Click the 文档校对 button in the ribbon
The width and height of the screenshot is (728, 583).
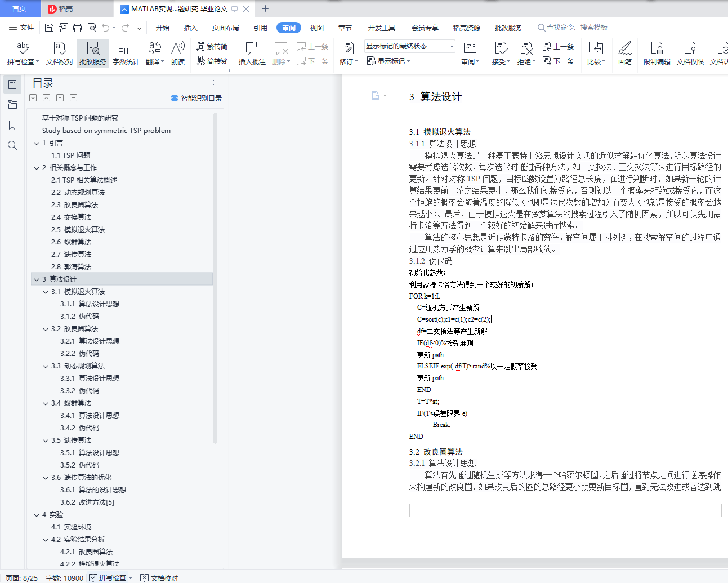pos(59,54)
